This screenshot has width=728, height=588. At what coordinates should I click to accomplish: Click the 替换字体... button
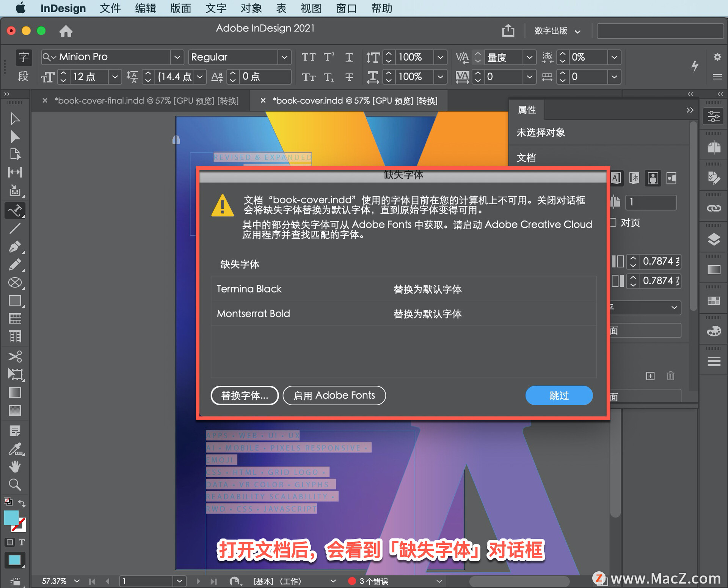click(245, 396)
